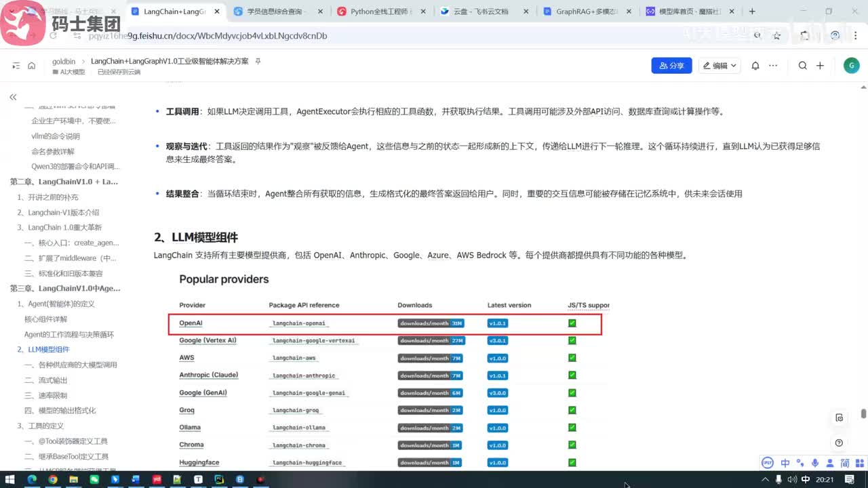The image size is (868, 488).
Task: Select outline item 2、Langchain-V1版本介绍
Action: pyautogui.click(x=58, y=212)
